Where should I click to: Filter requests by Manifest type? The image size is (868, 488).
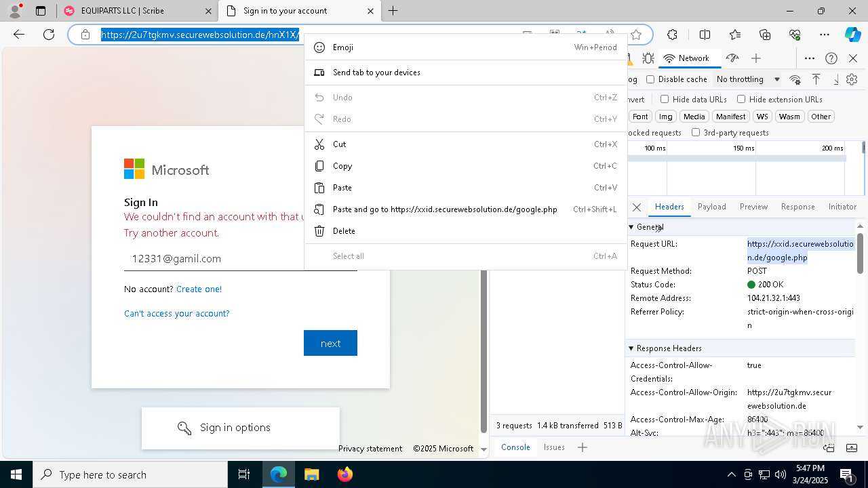730,117
